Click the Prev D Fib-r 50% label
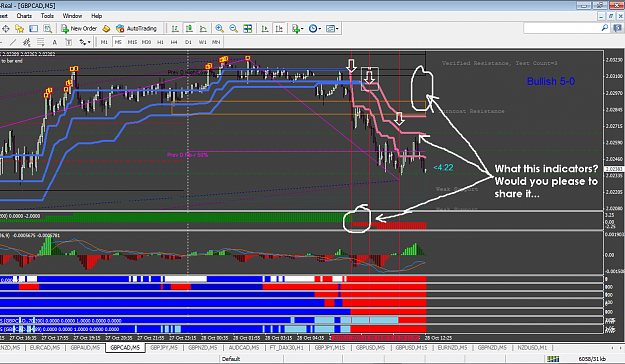The width and height of the screenshot is (625, 364). tap(187, 155)
